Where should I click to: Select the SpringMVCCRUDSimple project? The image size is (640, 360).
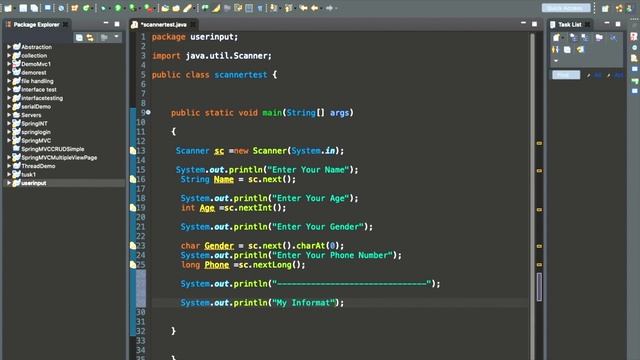click(x=53, y=149)
